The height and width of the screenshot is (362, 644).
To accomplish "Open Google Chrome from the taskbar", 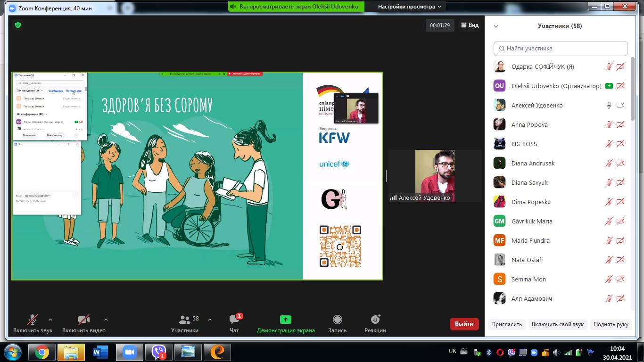I will click(42, 352).
